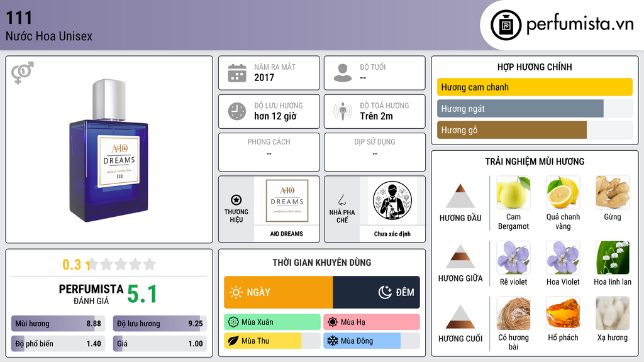Viewport: 644px width, 362px height.
Task: Click the 'Trên 2m' projection value
Action: pos(376,116)
